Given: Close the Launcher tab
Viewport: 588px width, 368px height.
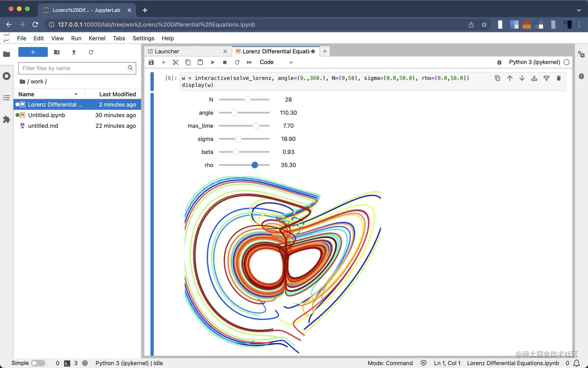Looking at the screenshot, I should pos(225,51).
